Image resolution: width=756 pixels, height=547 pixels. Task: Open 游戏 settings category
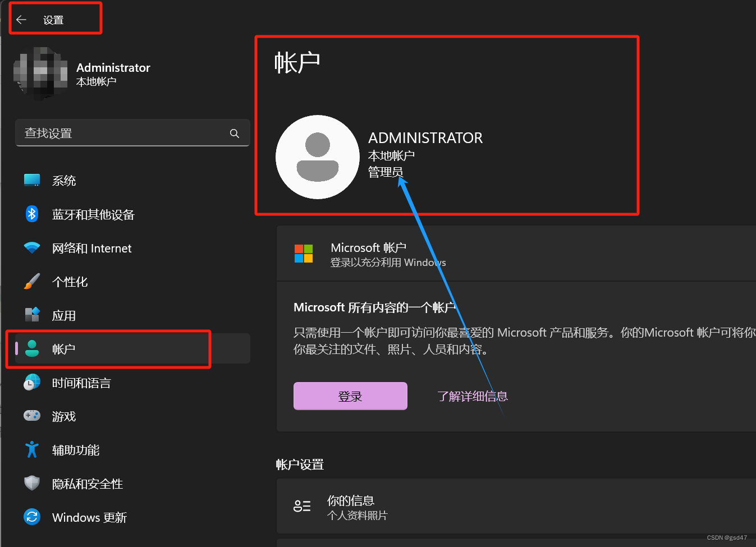[132, 416]
